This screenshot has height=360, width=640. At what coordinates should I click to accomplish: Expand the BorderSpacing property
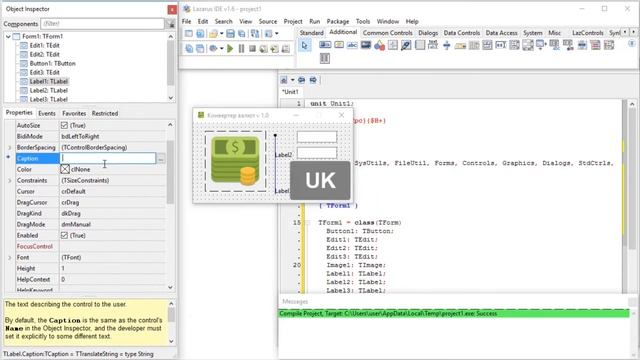tap(10, 147)
